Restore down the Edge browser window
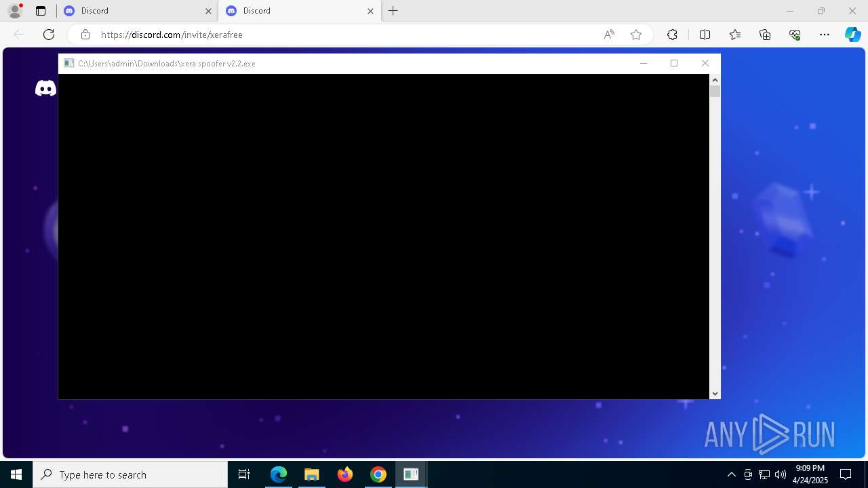Viewport: 868px width, 488px height. (x=821, y=11)
